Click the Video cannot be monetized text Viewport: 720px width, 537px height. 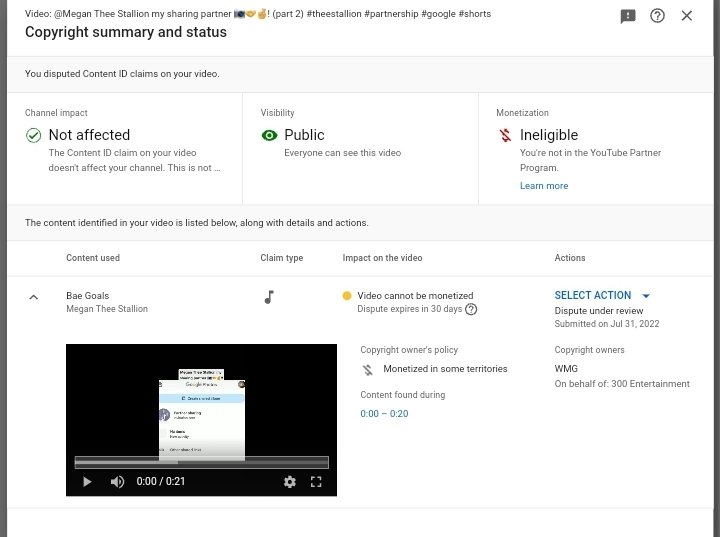[x=415, y=295]
